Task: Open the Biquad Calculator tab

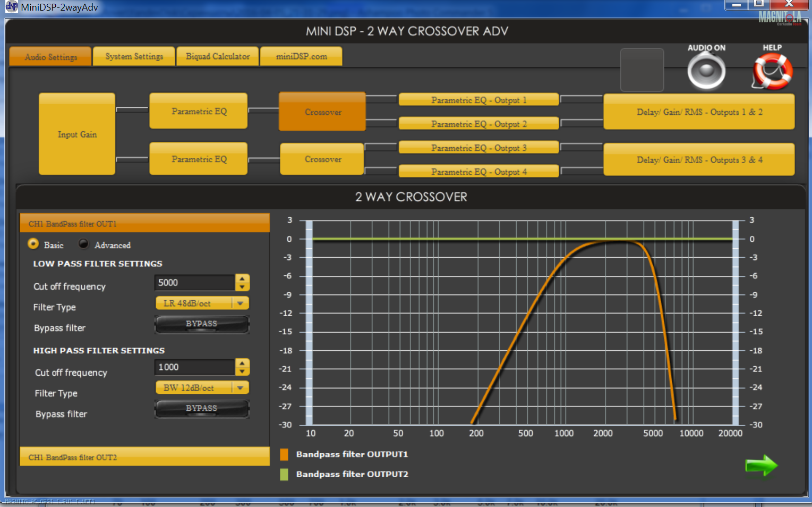Action: pos(218,56)
